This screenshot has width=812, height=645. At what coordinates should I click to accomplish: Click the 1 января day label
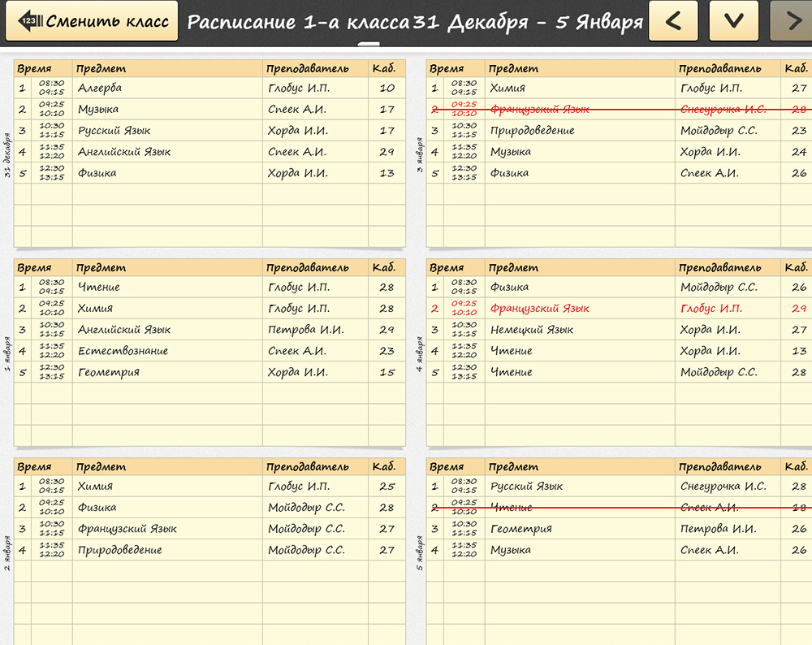(7, 354)
